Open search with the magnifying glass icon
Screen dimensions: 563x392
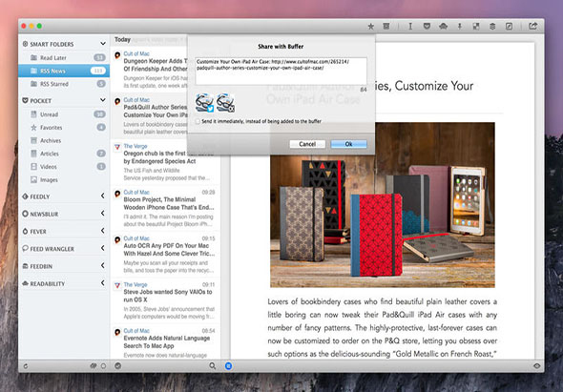coord(213,366)
